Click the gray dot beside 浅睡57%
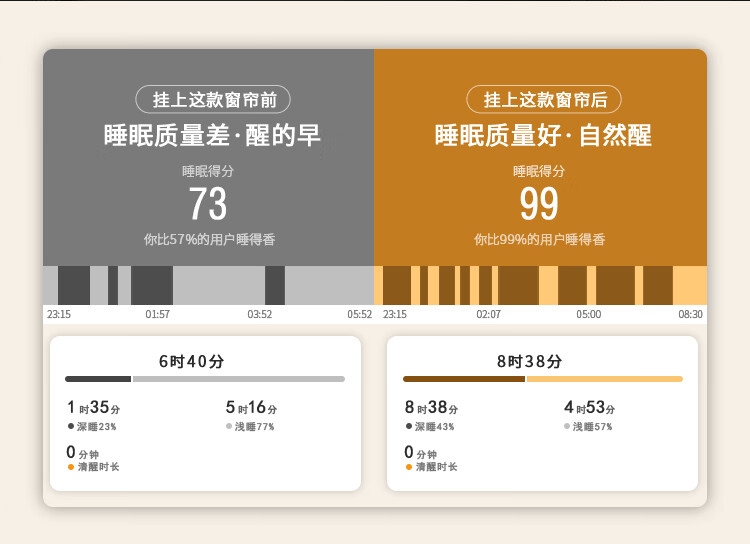 (567, 426)
